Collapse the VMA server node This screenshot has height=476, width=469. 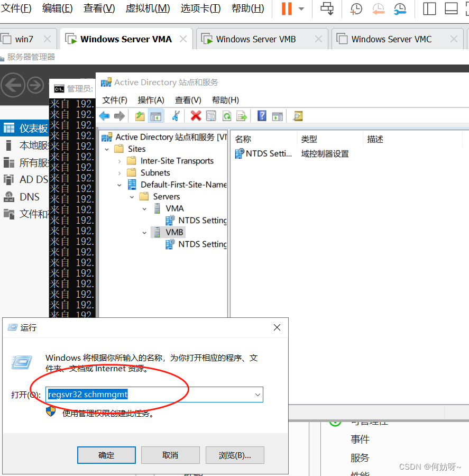145,208
